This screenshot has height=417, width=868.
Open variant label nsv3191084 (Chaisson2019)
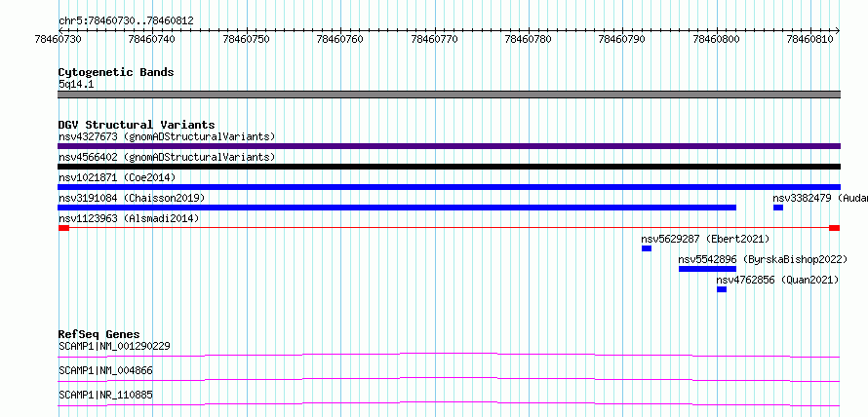(x=132, y=198)
